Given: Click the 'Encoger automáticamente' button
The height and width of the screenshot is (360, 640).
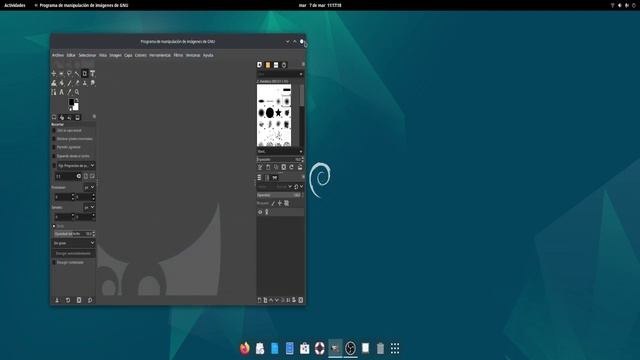Looking at the screenshot, I should click(73, 253).
